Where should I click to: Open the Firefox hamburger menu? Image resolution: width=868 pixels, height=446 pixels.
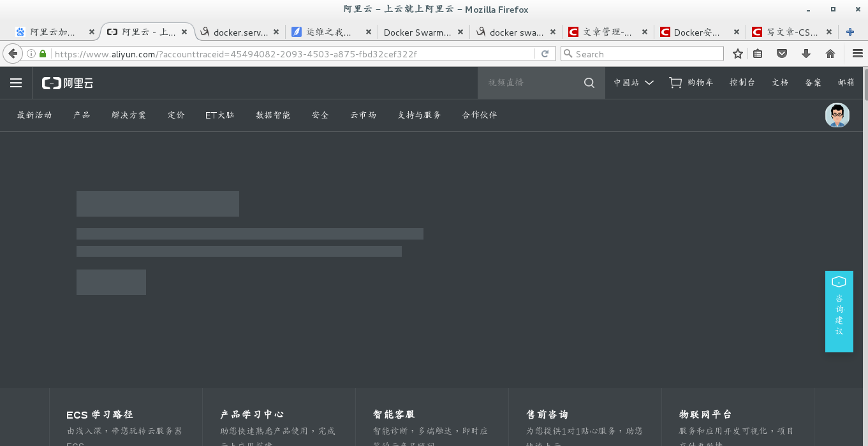pos(858,54)
